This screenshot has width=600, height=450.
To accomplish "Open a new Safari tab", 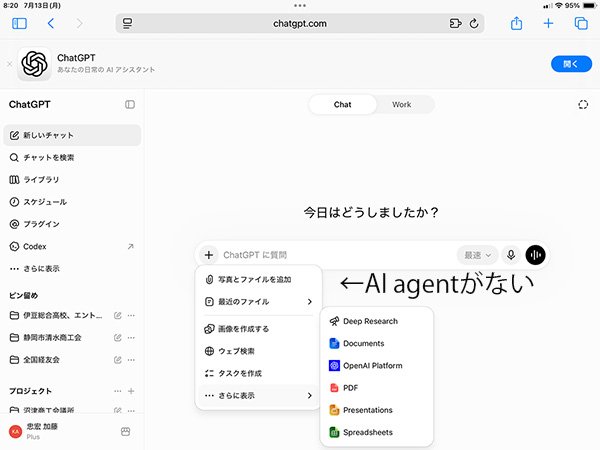I will pos(548,24).
